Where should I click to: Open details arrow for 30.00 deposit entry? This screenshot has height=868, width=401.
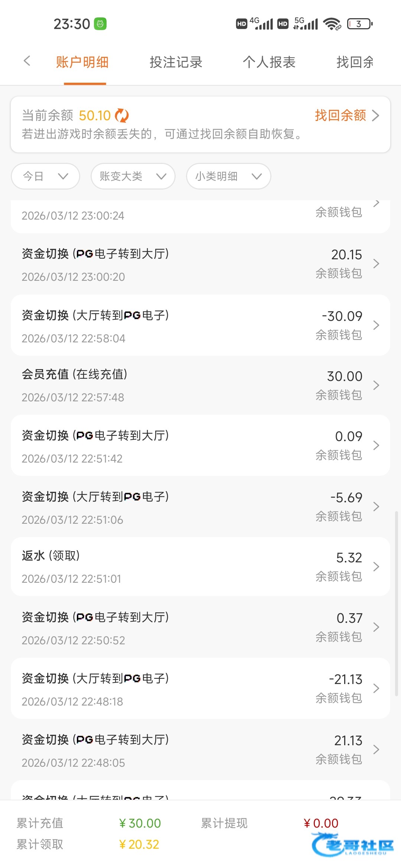pos(376,385)
